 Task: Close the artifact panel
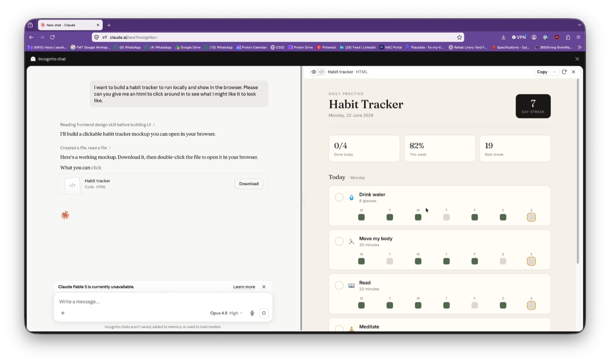click(573, 72)
